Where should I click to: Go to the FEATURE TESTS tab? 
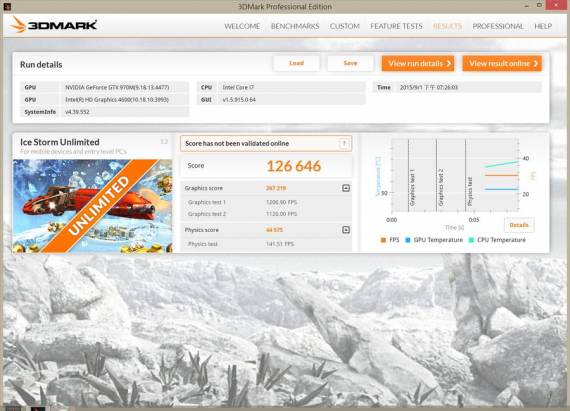(396, 26)
